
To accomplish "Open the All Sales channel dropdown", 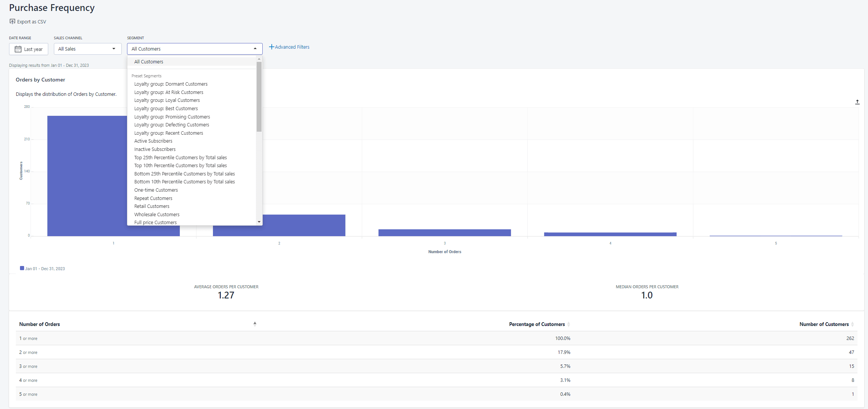I will point(87,49).
